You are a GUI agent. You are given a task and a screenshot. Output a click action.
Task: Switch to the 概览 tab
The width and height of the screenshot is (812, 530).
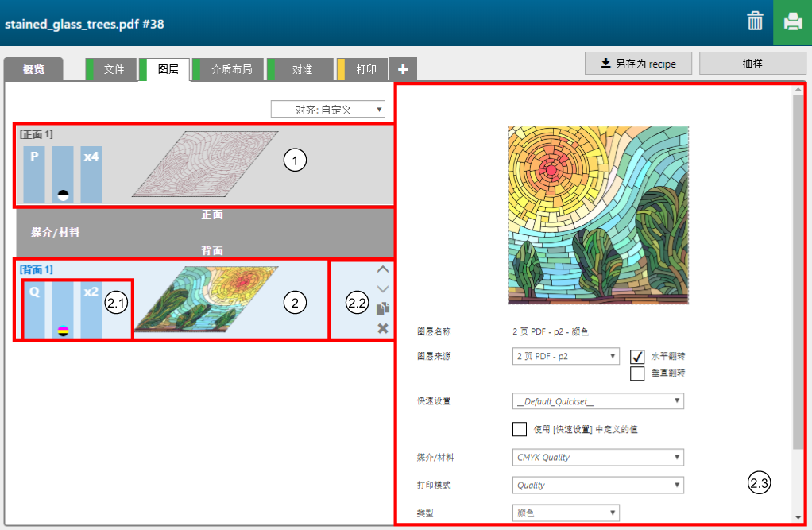[33, 69]
